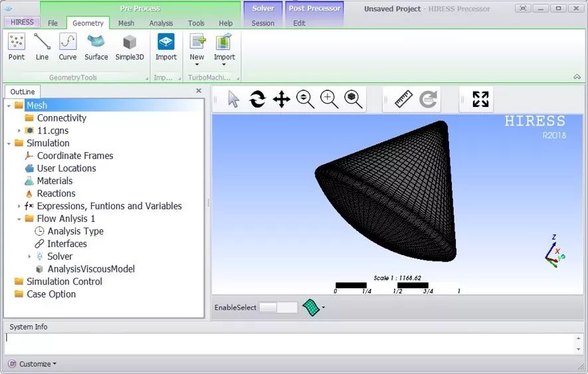Click the green mesh surface display icon

[311, 308]
